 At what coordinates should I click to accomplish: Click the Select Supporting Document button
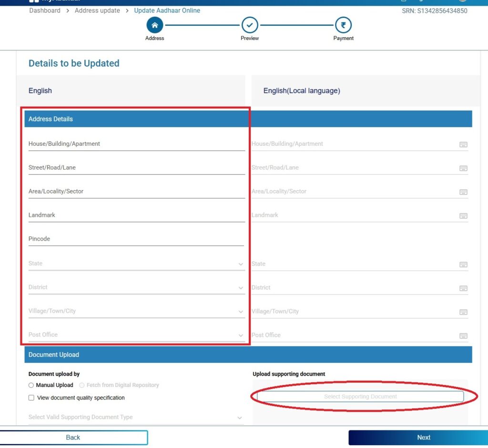coord(360,397)
